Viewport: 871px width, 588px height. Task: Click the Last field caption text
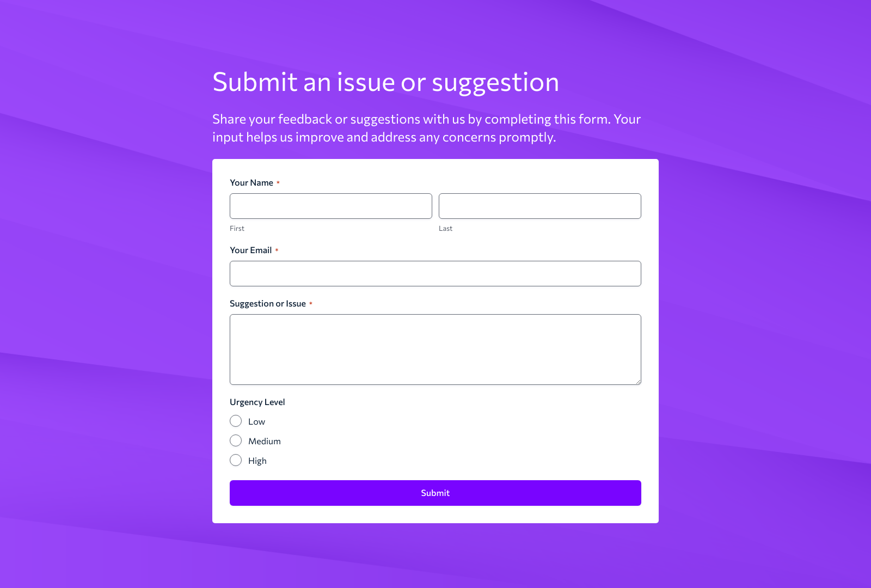(445, 228)
